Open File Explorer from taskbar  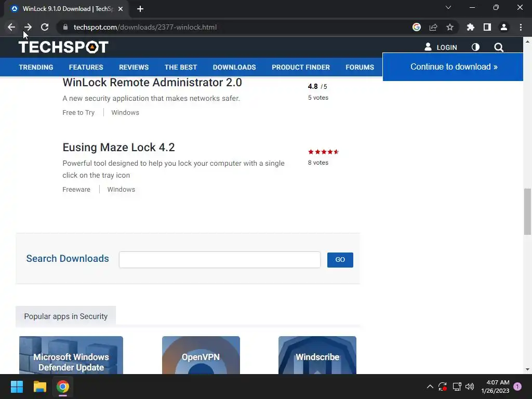39,387
